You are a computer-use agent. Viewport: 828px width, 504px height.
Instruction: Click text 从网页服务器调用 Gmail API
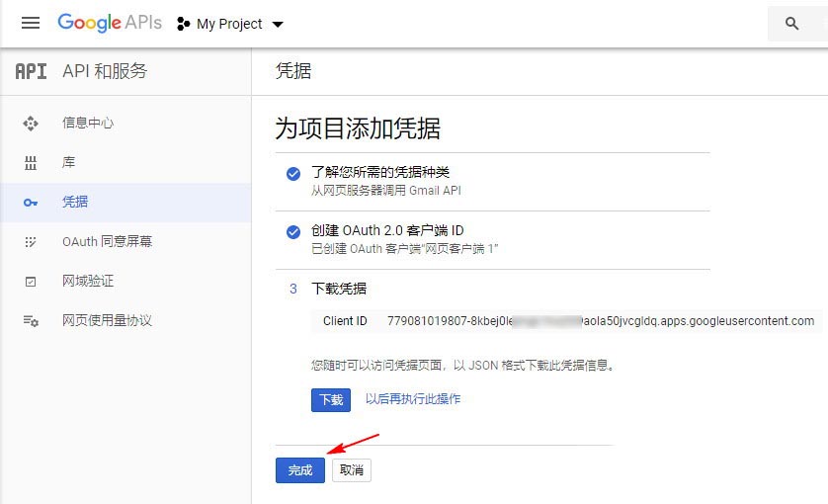click(x=386, y=191)
